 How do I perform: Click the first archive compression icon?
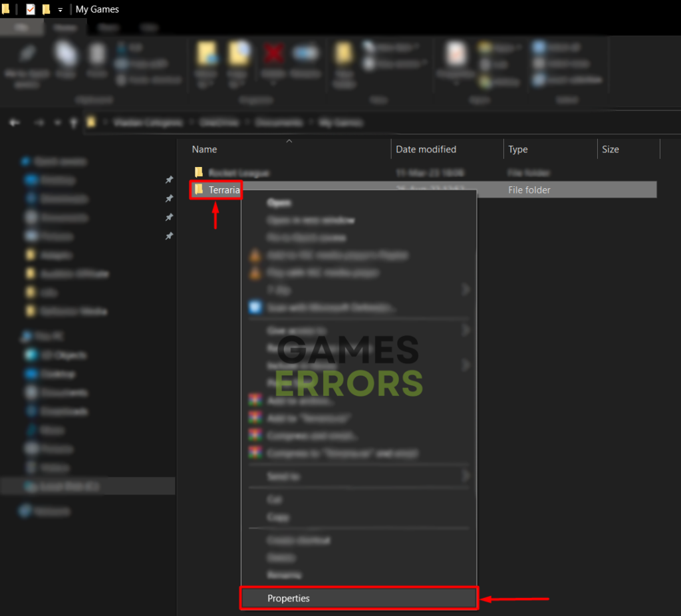(x=255, y=400)
